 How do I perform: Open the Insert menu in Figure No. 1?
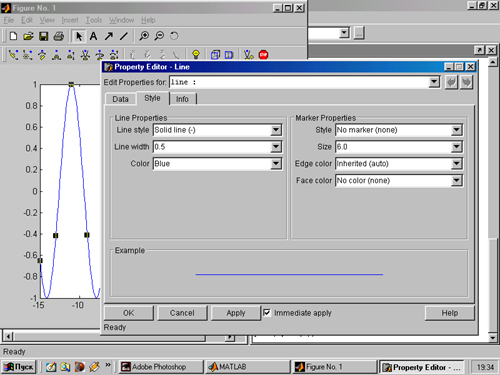pos(70,20)
